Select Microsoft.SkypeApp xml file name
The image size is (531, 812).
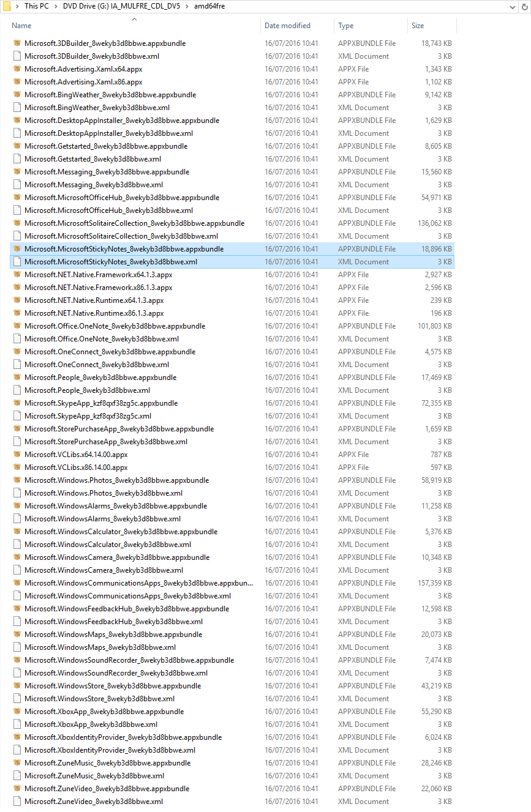pyautogui.click(x=88, y=416)
